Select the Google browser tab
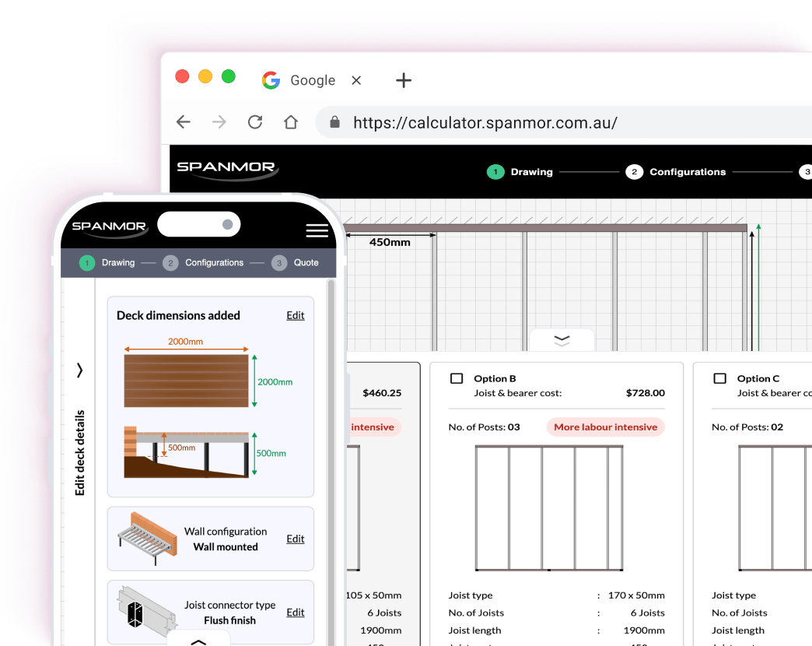Image resolution: width=812 pixels, height=646 pixels. 299,80
